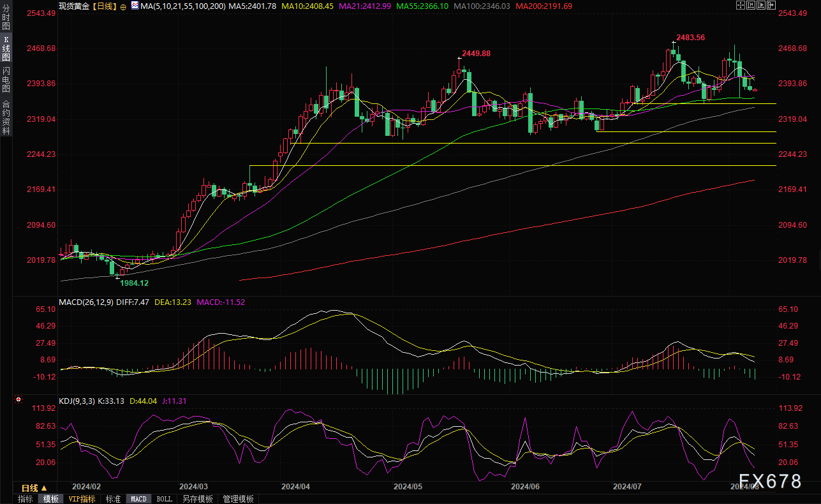Toggle the 标准 template

click(113, 499)
